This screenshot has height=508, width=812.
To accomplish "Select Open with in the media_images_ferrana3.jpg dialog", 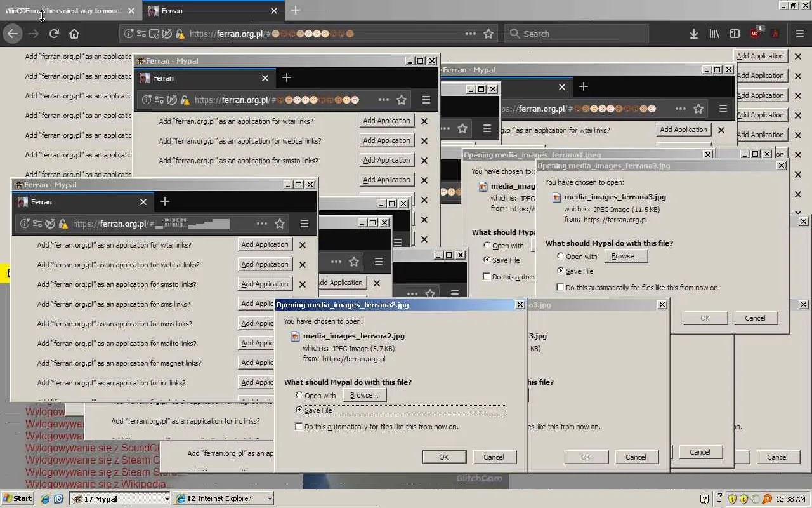I will click(561, 257).
